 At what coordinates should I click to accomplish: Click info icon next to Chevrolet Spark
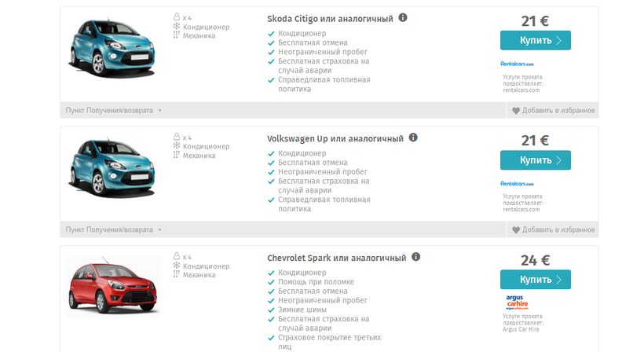click(x=415, y=257)
